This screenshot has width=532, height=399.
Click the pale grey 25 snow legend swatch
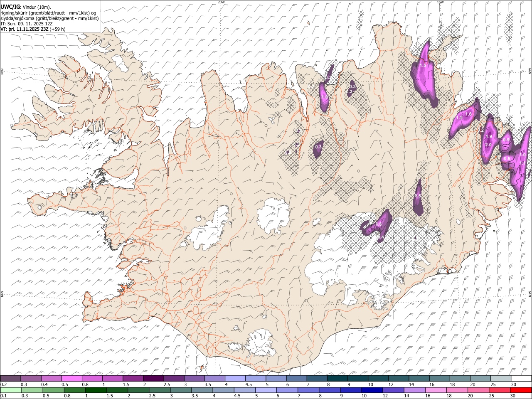[x=500, y=378]
